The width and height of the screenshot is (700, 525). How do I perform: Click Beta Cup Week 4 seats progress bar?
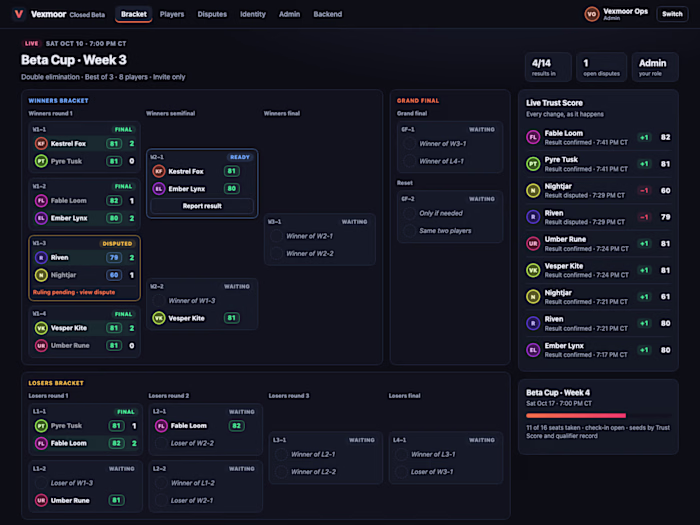[x=598, y=415]
